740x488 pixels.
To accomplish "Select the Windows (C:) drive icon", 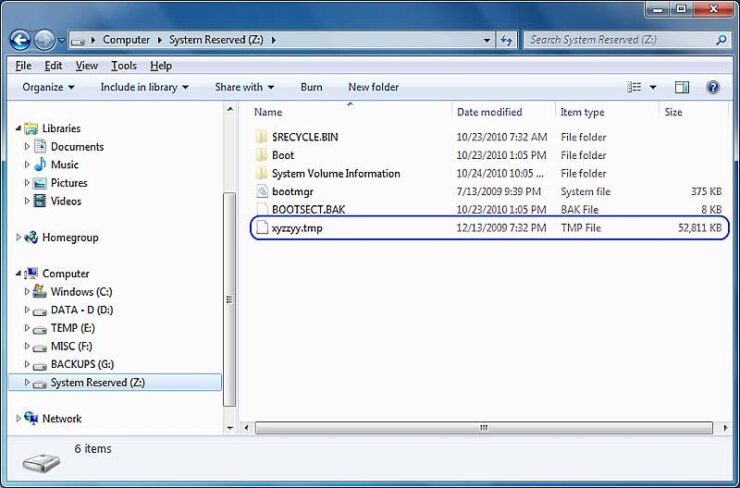I will [x=40, y=291].
